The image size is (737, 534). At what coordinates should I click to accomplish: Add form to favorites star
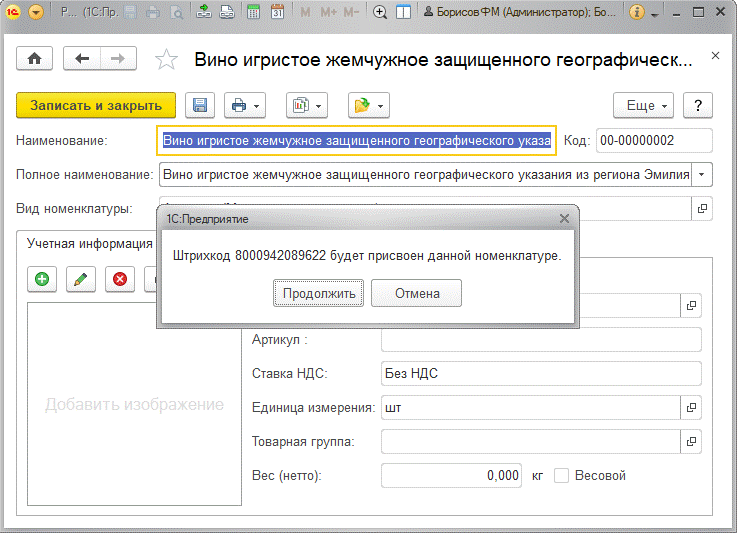(x=166, y=60)
